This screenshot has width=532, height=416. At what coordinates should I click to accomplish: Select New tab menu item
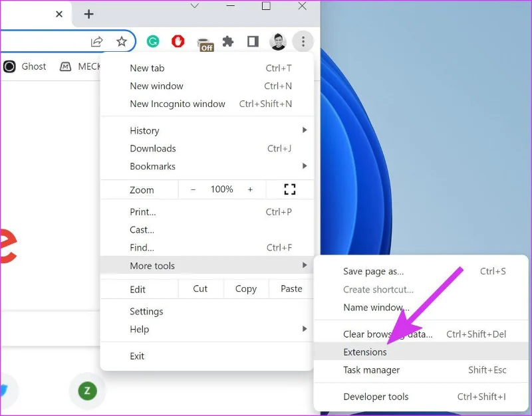[207, 68]
